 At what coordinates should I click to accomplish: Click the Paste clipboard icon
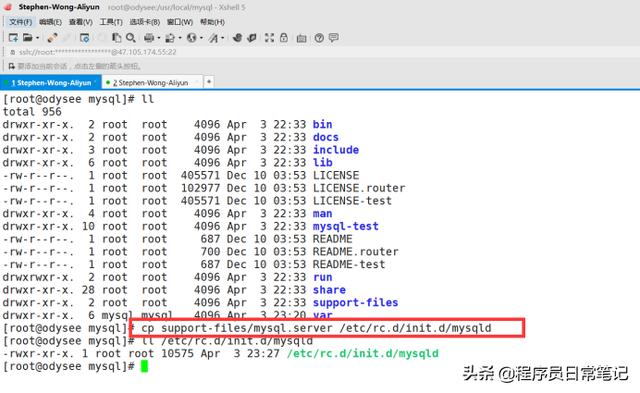tap(117, 38)
